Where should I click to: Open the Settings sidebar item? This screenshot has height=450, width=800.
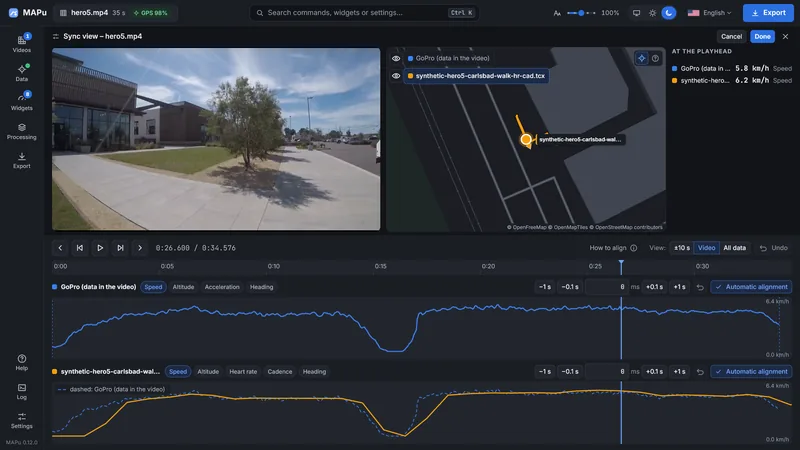pyautogui.click(x=21, y=420)
